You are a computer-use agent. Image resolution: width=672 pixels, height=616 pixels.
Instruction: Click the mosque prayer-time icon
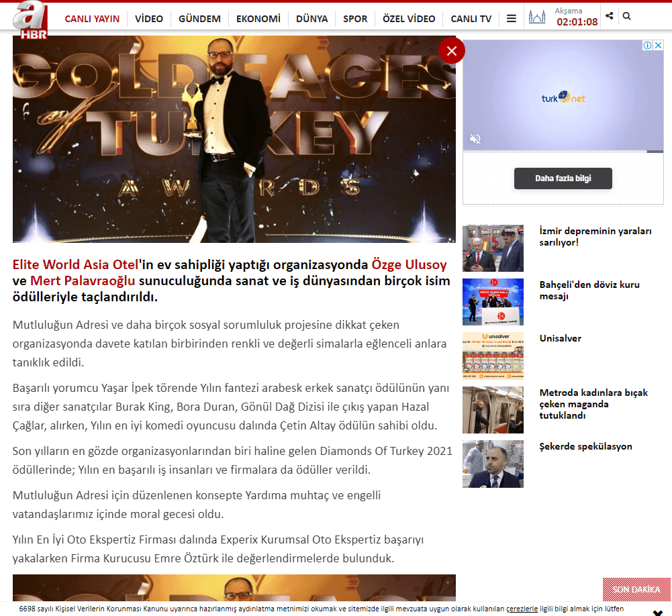tap(537, 17)
